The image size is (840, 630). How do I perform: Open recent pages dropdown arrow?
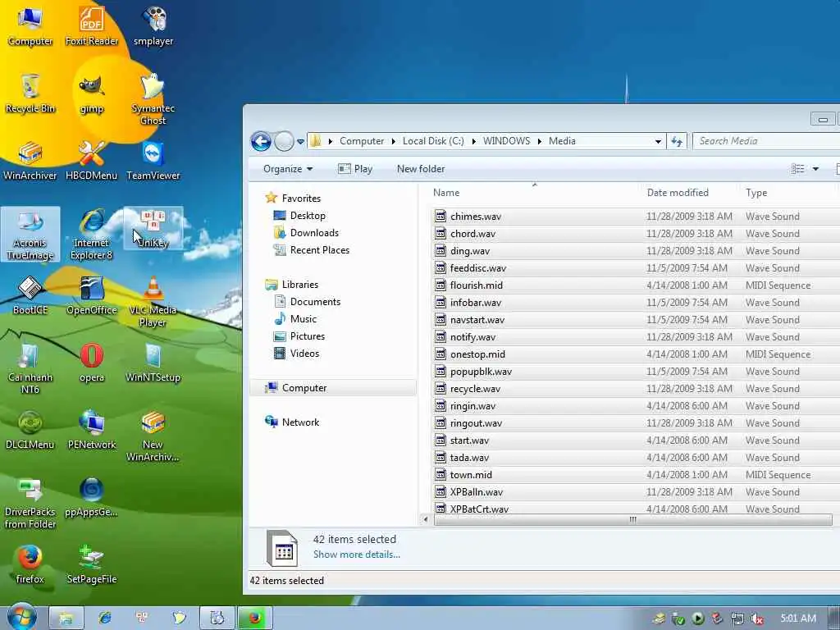pos(300,142)
